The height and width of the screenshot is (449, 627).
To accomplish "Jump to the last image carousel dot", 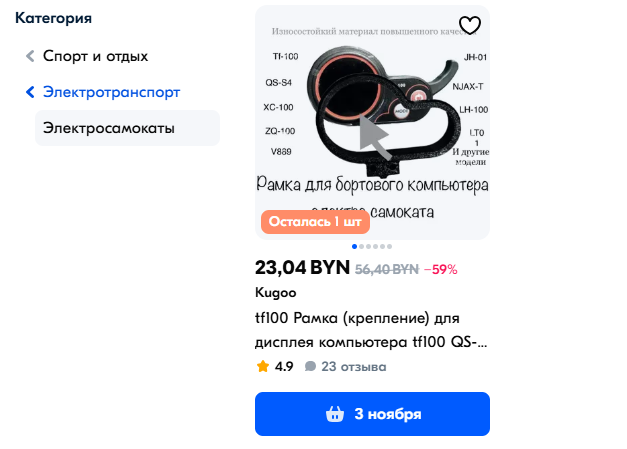I will pos(389,246).
